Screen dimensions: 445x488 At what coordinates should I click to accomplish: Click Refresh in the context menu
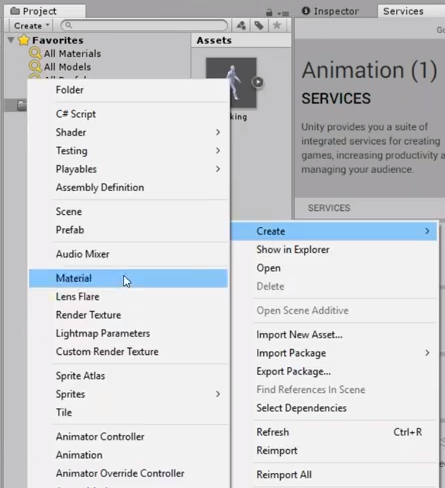point(334,432)
